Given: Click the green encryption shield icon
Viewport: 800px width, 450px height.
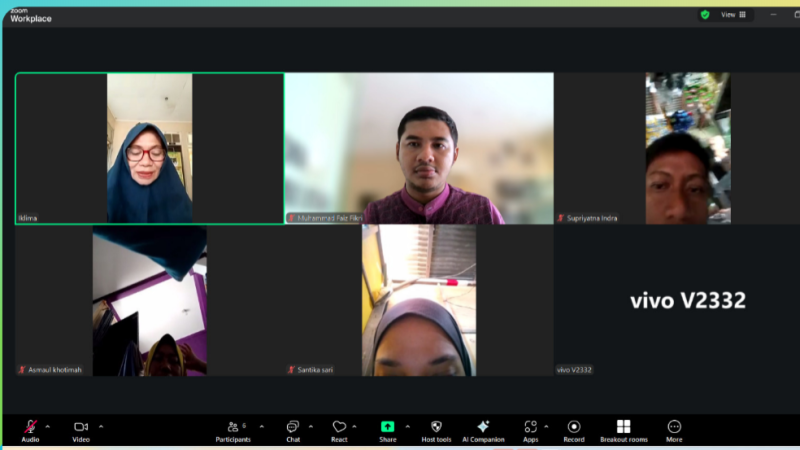Looking at the screenshot, I should click(705, 15).
